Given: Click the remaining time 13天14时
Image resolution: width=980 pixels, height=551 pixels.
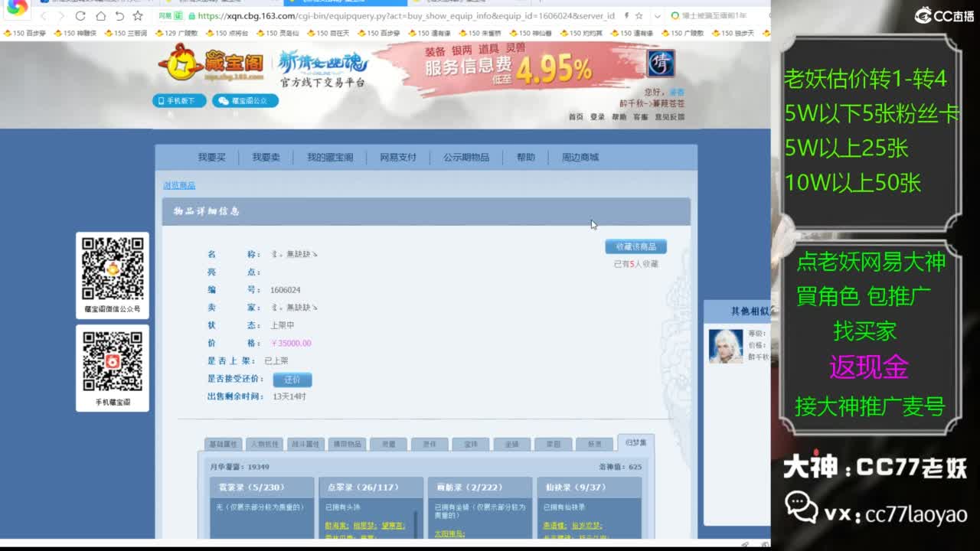Looking at the screenshot, I should coord(289,396).
